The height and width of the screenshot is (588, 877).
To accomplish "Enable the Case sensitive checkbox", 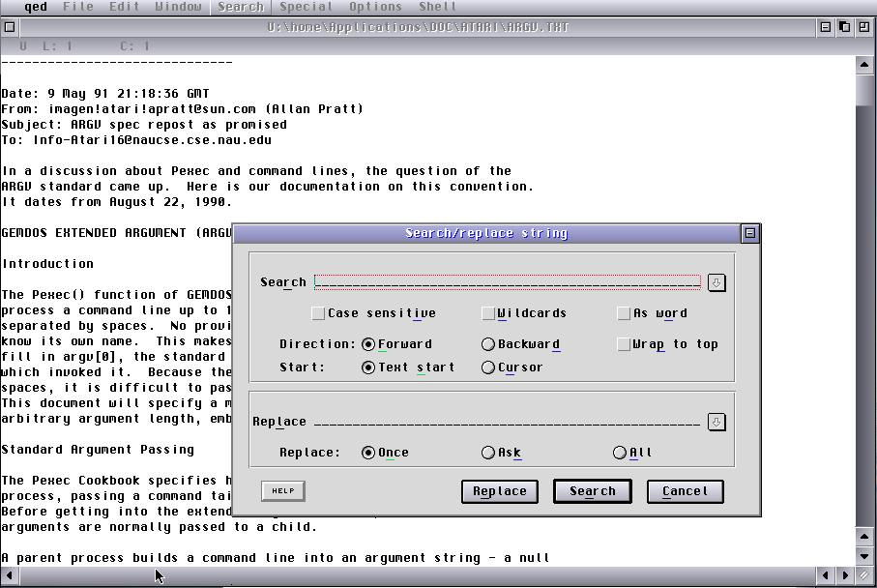I will 318,313.
